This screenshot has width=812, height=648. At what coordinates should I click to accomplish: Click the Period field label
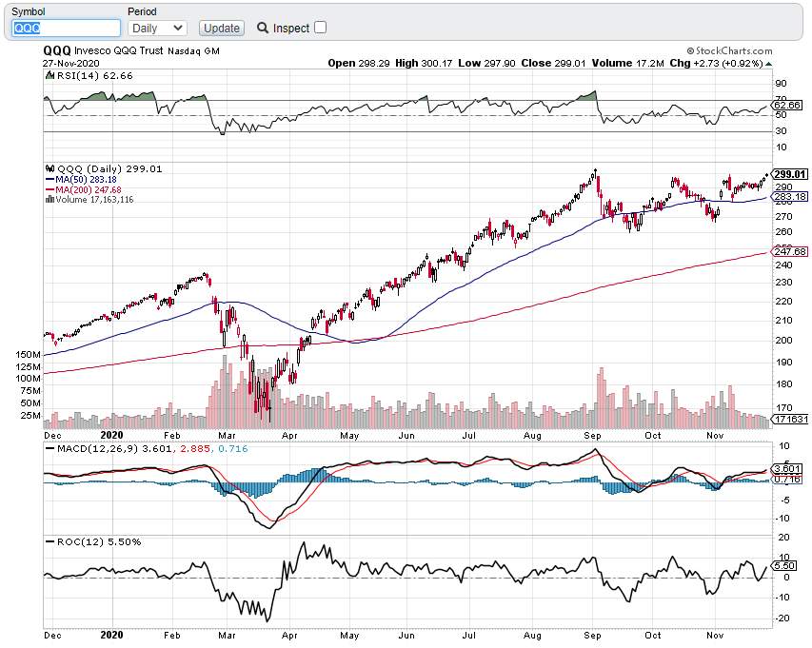(142, 11)
